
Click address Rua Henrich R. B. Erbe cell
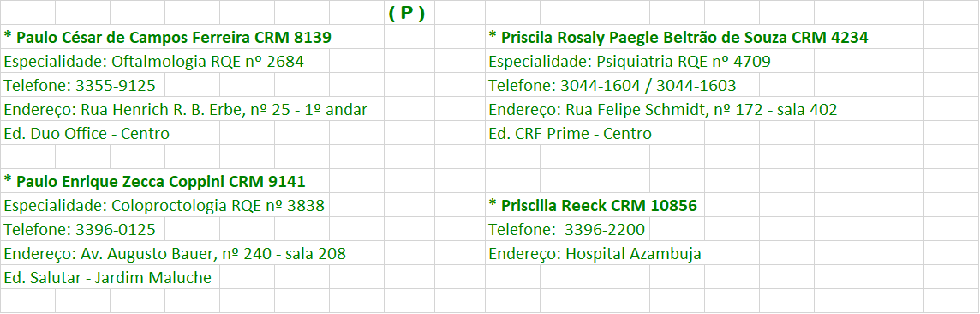point(186,110)
